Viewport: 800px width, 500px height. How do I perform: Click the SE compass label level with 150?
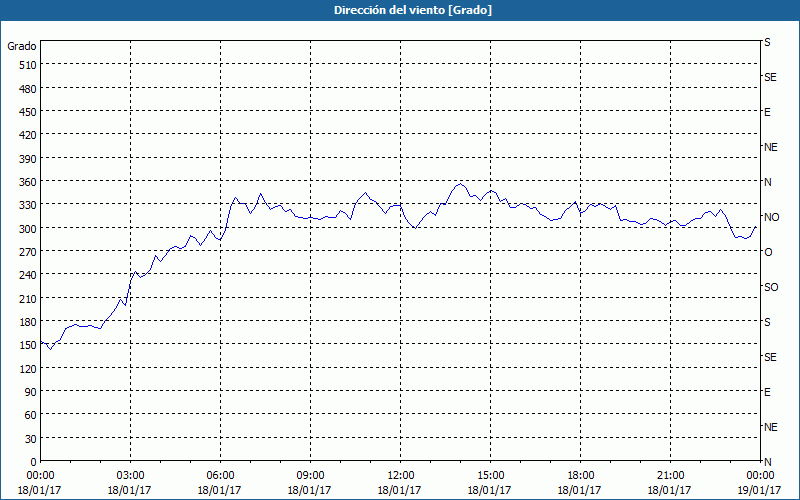770,357
